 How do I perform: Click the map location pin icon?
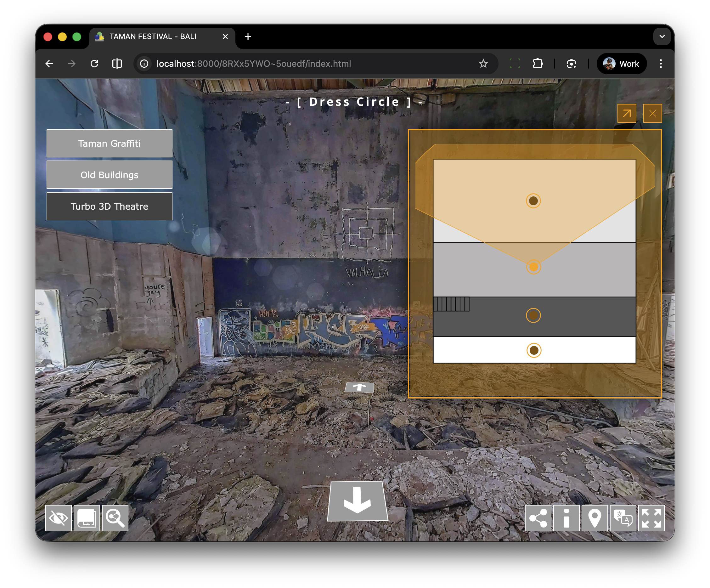point(595,518)
